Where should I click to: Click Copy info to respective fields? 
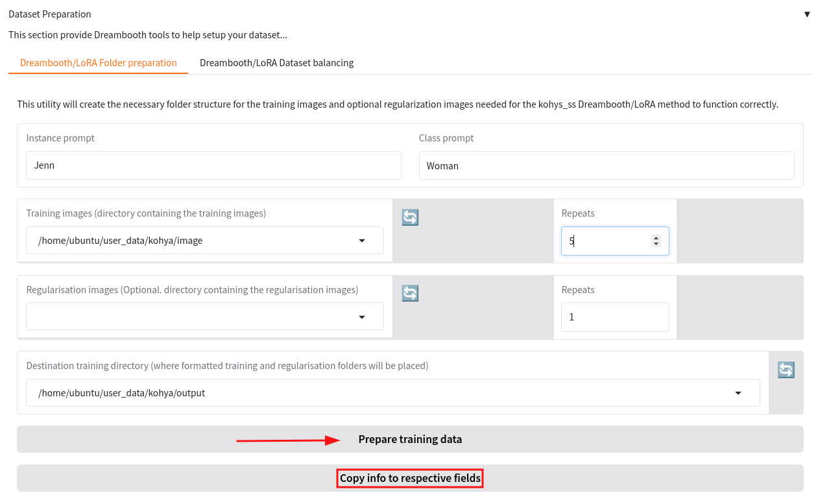tap(410, 479)
